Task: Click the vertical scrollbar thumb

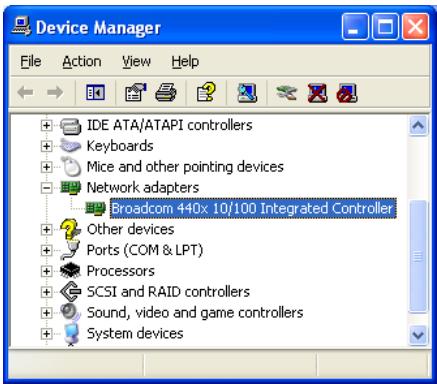Action: coord(418,256)
